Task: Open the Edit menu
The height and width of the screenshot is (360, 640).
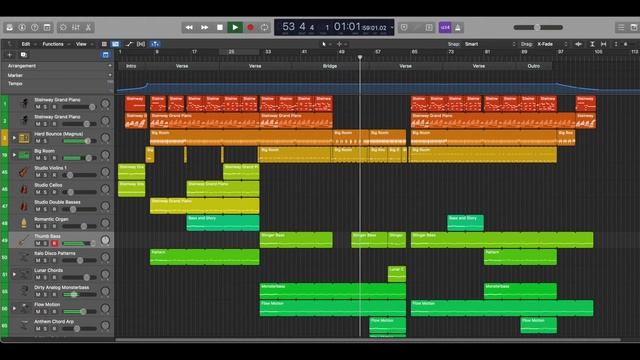Action: [x=26, y=44]
